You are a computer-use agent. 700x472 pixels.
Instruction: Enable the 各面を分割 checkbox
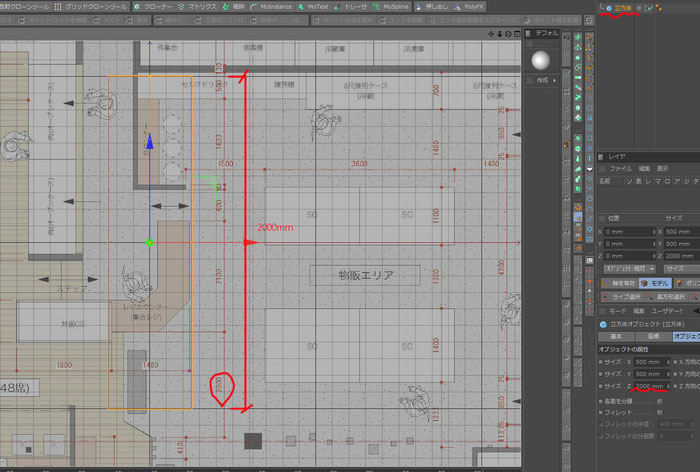click(660, 401)
